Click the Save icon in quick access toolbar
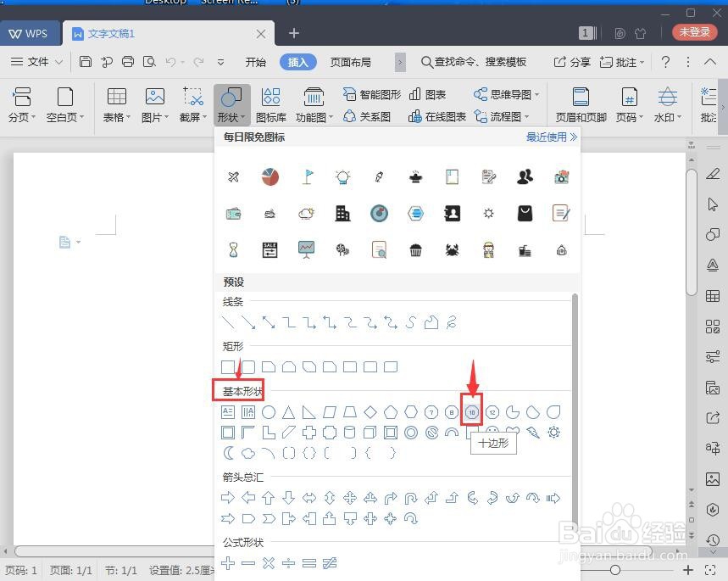Viewport: 728px width, 581px height. [86, 61]
